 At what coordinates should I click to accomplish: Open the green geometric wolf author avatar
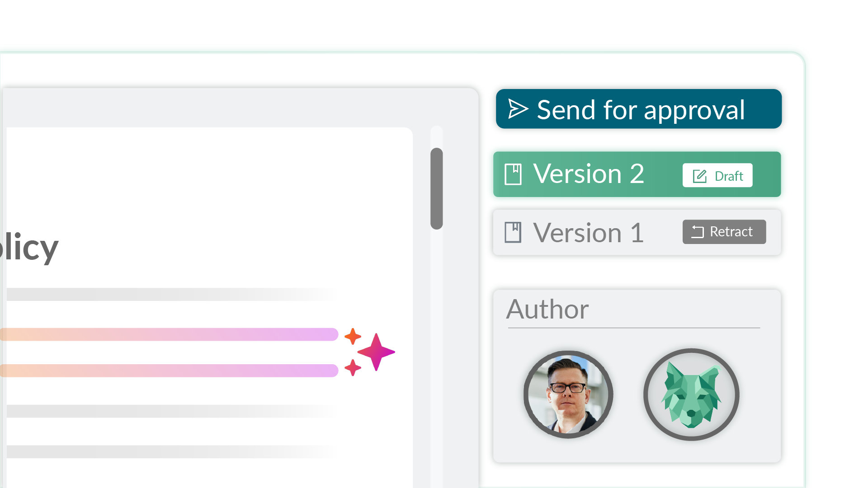(x=691, y=394)
